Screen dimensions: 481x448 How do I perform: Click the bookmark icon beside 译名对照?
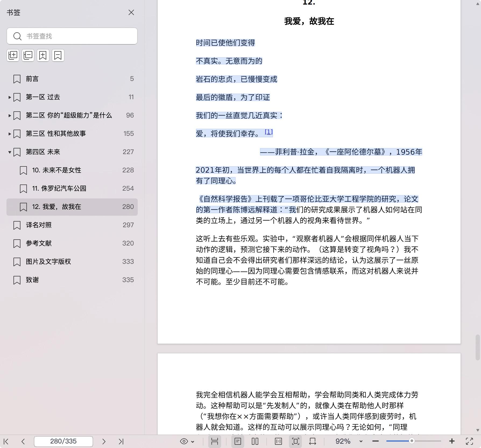17,225
